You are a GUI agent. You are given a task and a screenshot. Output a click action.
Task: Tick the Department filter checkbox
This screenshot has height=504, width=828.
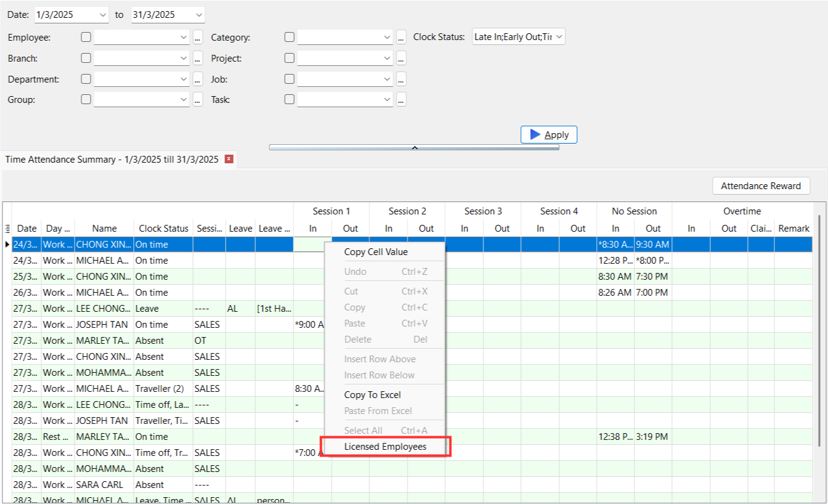point(86,79)
